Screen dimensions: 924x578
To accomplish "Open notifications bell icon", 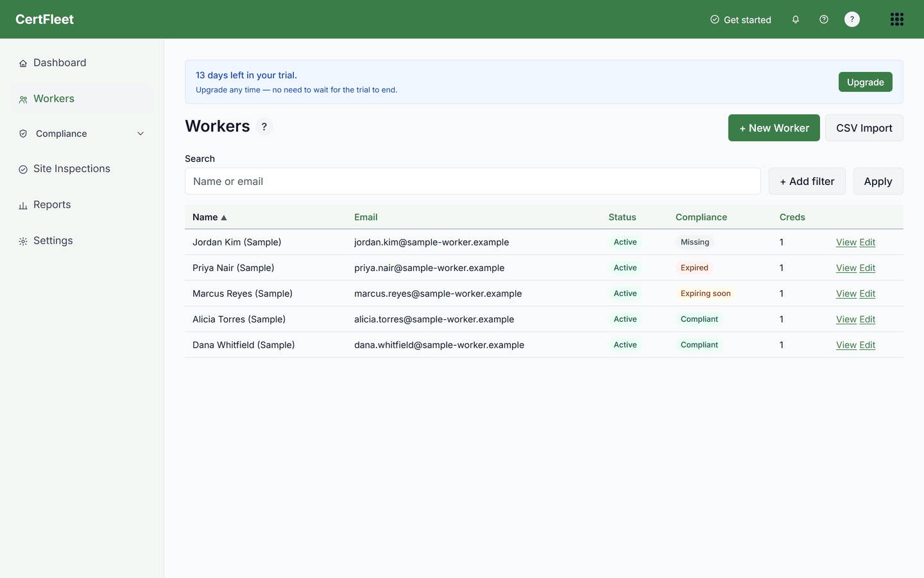I will (x=796, y=19).
